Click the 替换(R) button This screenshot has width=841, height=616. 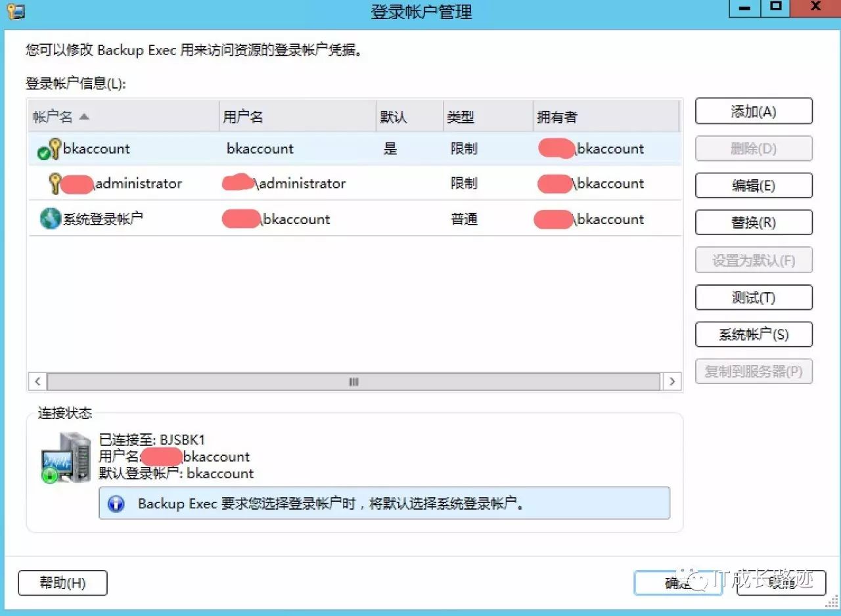tap(754, 223)
